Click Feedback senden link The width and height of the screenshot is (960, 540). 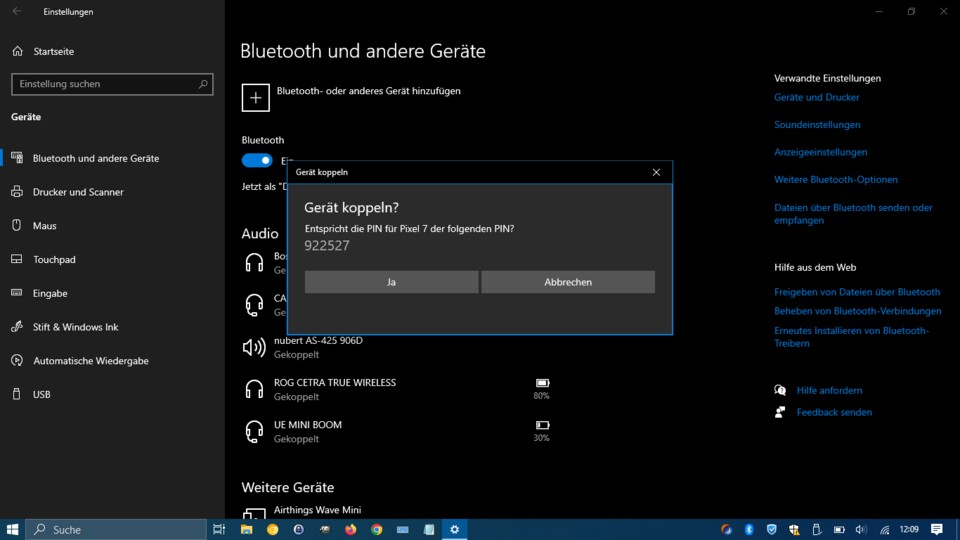[x=834, y=413]
